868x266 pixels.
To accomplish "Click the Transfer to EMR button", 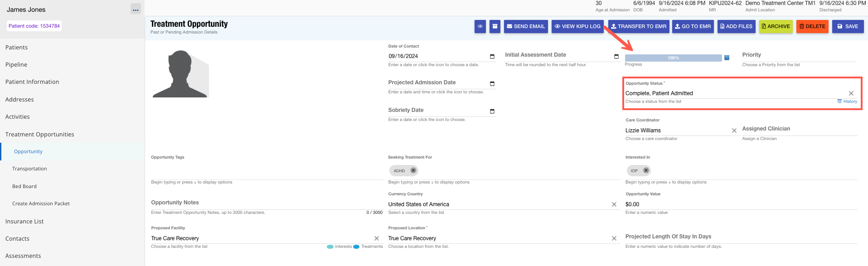I will pos(639,26).
